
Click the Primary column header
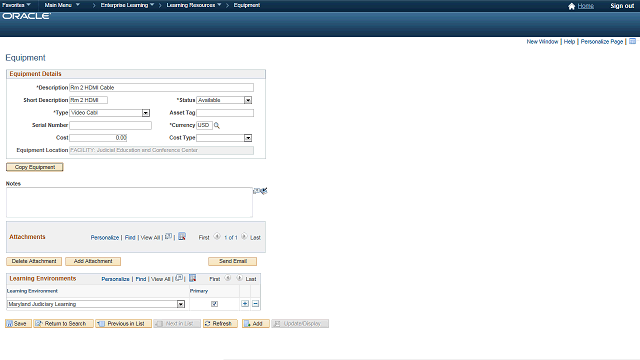(x=199, y=291)
